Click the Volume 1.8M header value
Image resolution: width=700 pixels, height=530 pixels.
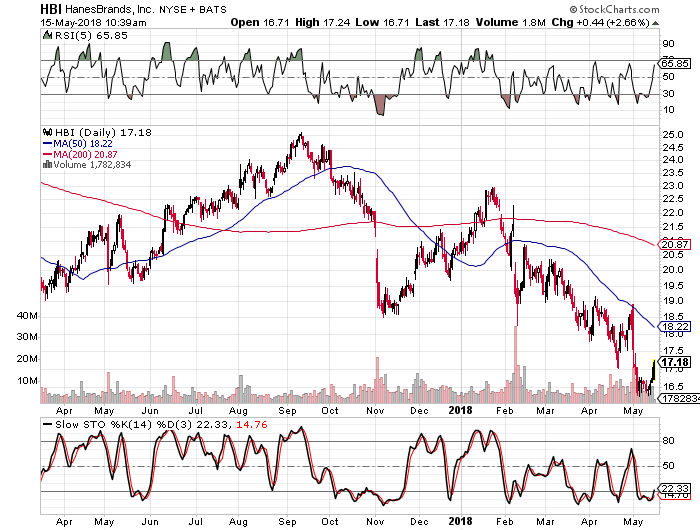tap(510, 22)
